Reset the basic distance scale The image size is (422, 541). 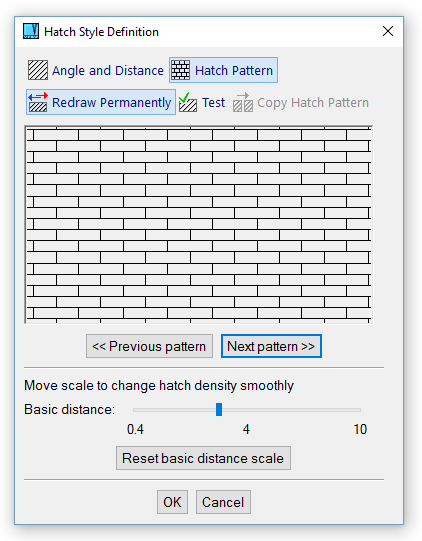pyautogui.click(x=203, y=458)
